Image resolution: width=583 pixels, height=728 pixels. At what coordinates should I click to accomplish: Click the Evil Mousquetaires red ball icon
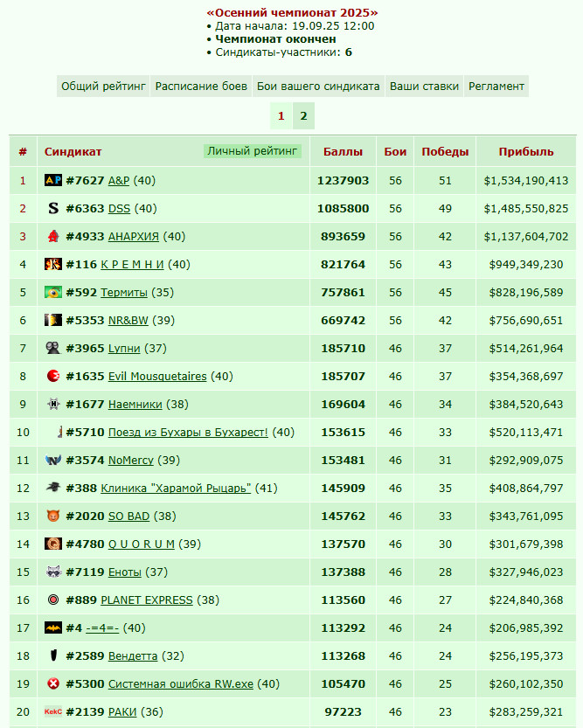point(53,376)
